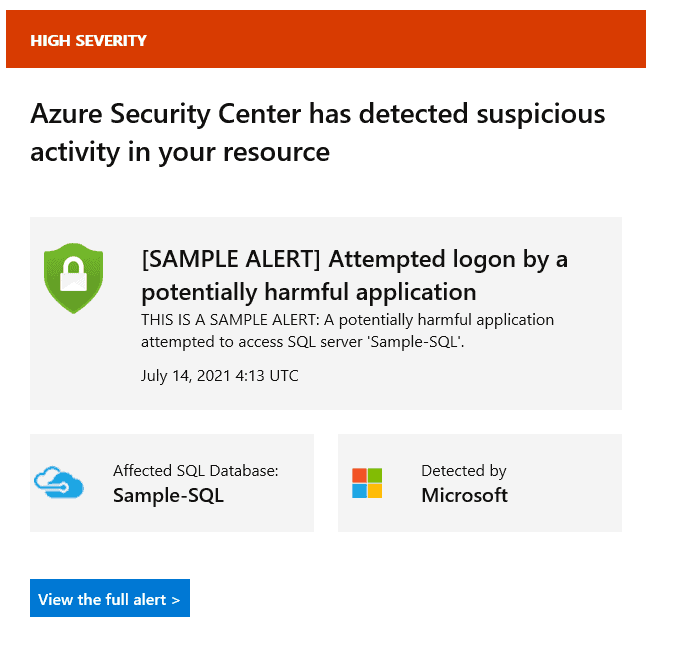Click the word suspicious in the heading
This screenshot has height=646, width=683.
[541, 114]
